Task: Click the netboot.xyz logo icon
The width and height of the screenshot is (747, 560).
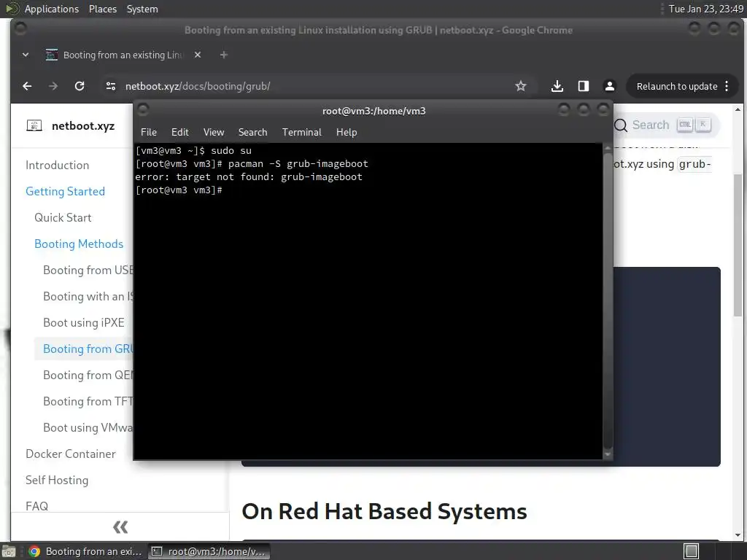Action: coord(34,125)
